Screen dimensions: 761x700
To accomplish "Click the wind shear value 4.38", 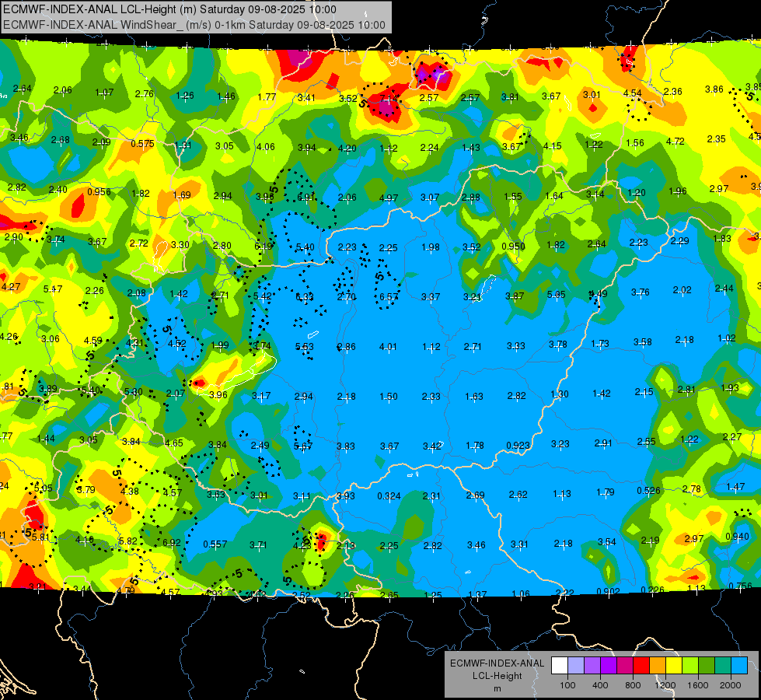I will pos(130,491).
